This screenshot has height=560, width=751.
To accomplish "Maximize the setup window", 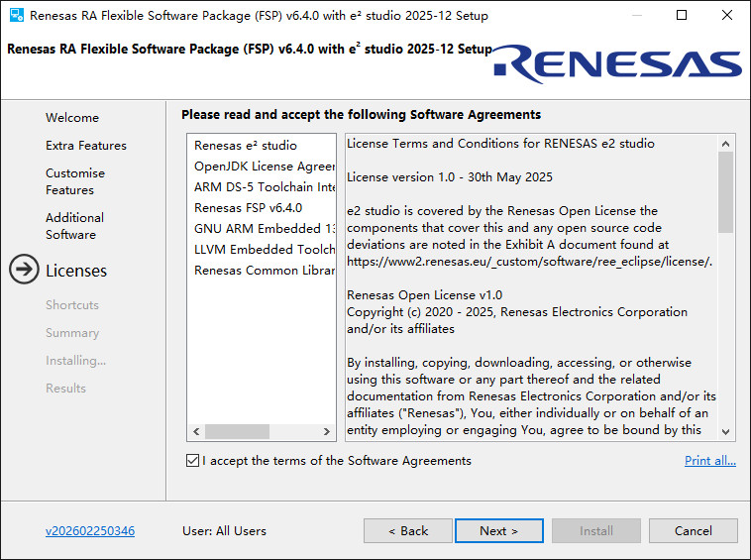I will click(682, 15).
